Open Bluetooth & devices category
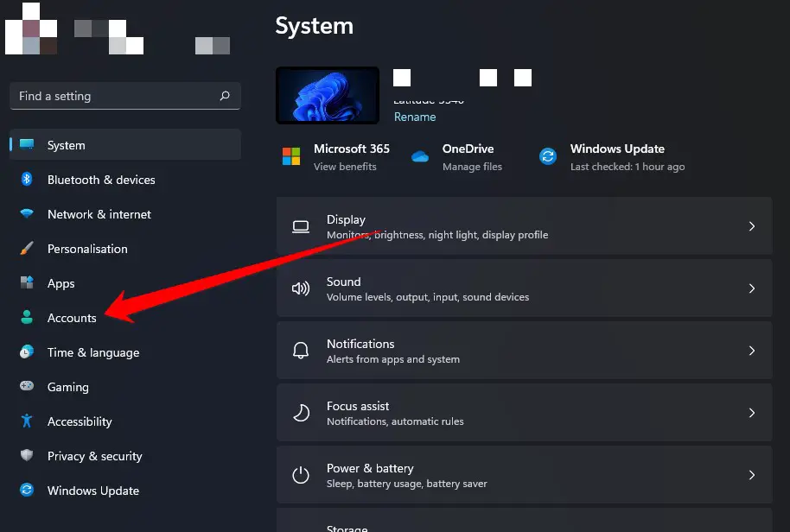Screen dimensions: 790x532 tap(125, 179)
